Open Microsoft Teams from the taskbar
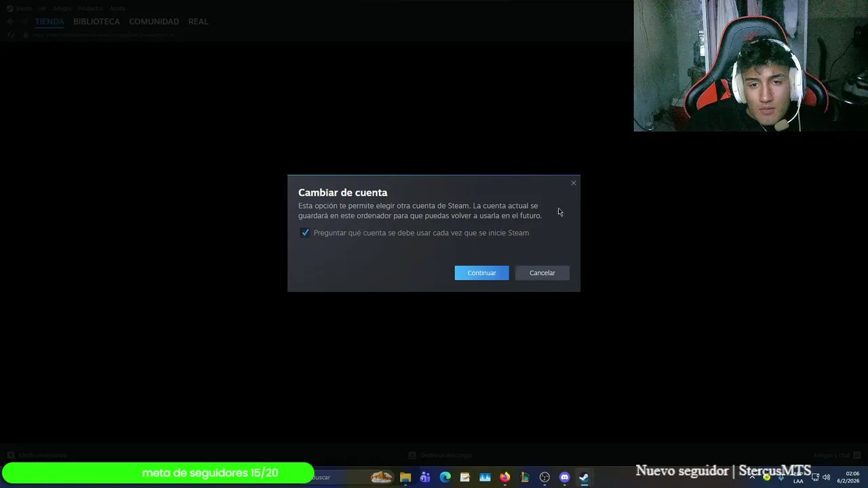 pyautogui.click(x=425, y=477)
